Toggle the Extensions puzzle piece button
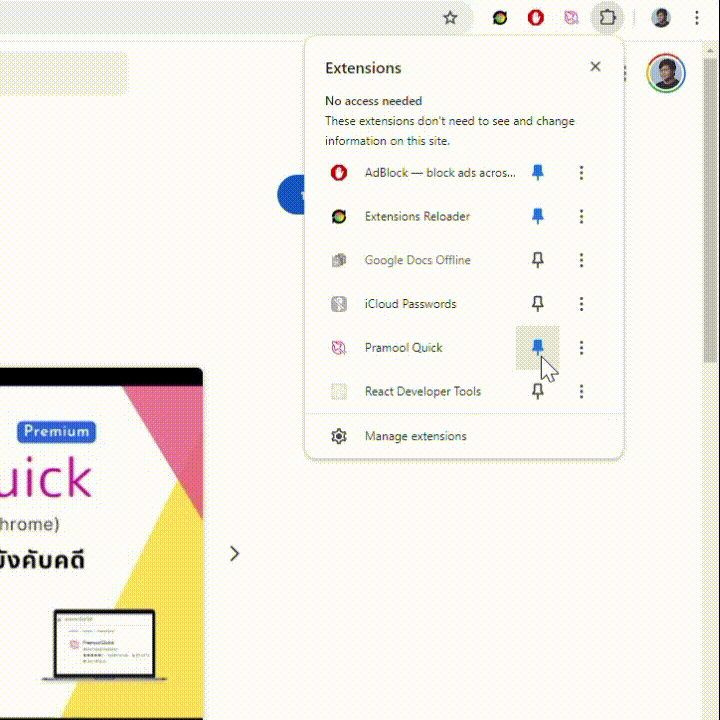720x720 pixels. (x=607, y=18)
